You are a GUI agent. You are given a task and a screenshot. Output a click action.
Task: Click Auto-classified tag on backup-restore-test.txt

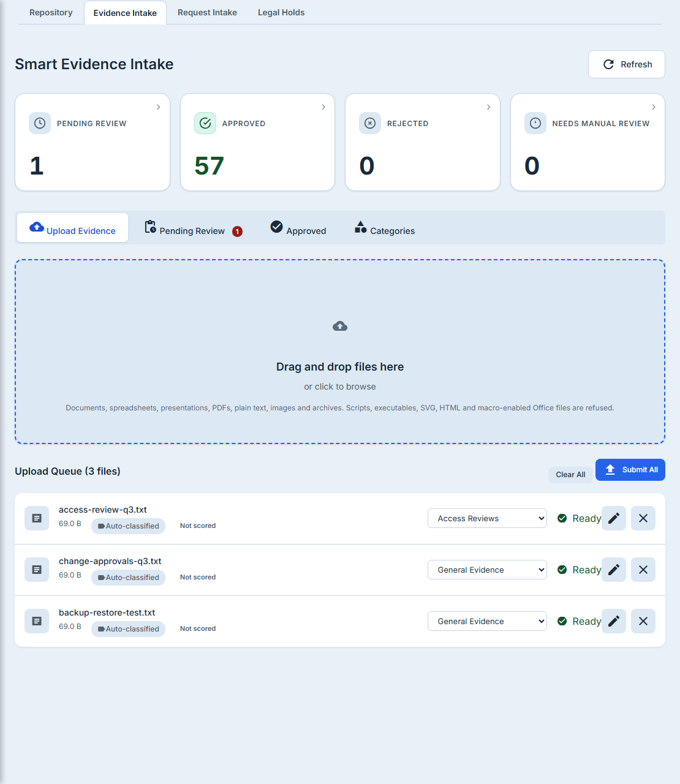pyautogui.click(x=128, y=629)
